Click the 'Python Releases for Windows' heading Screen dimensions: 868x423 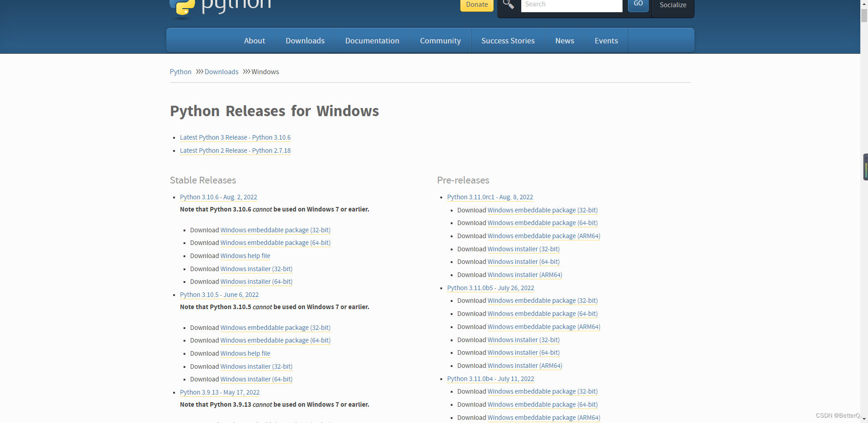[274, 111]
